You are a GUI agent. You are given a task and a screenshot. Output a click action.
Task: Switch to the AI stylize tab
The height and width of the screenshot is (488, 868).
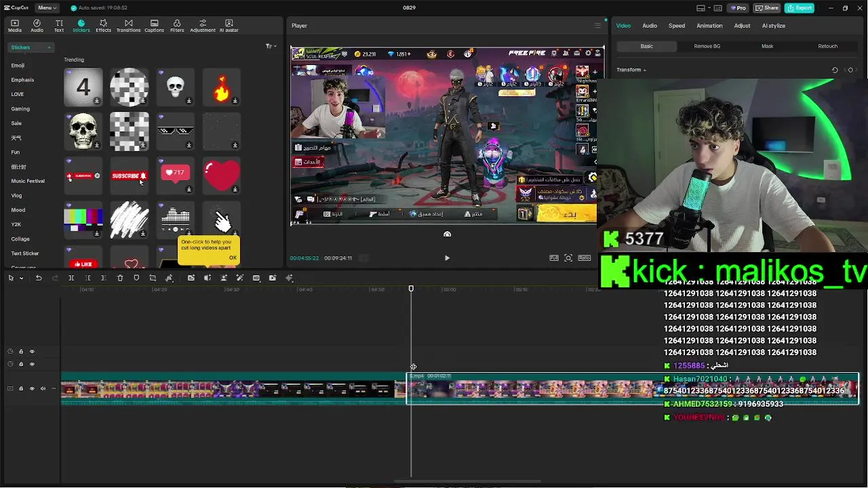point(773,26)
